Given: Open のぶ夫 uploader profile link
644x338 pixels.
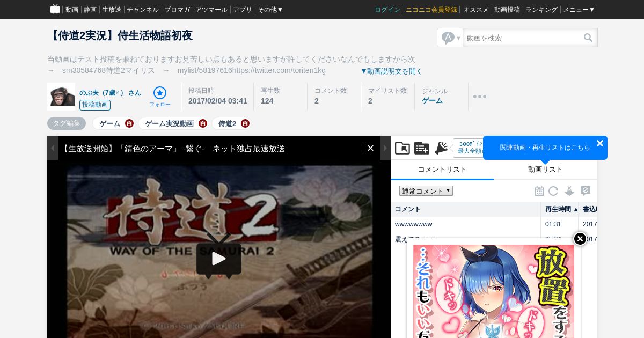Looking at the screenshot, I should tap(110, 92).
